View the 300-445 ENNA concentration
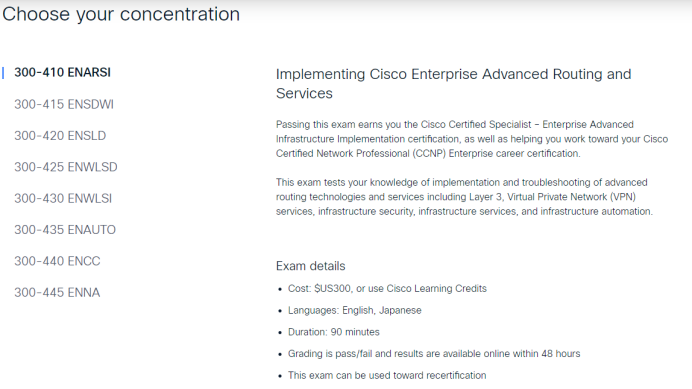The image size is (692, 389). pyautogui.click(x=57, y=292)
